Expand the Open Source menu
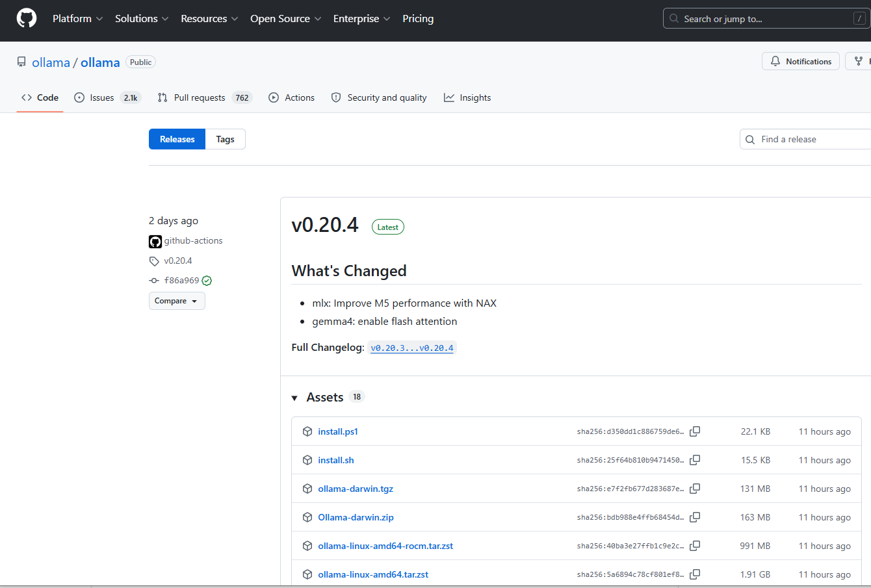871x588 pixels. pyautogui.click(x=285, y=19)
